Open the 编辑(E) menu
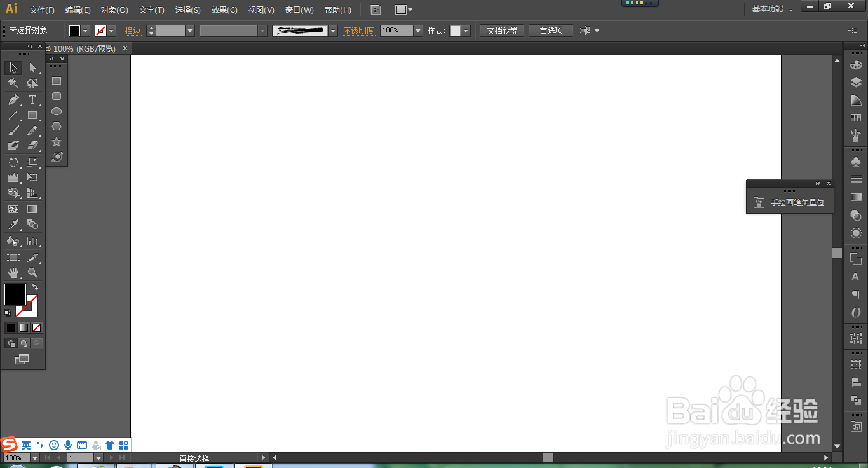 click(78, 10)
